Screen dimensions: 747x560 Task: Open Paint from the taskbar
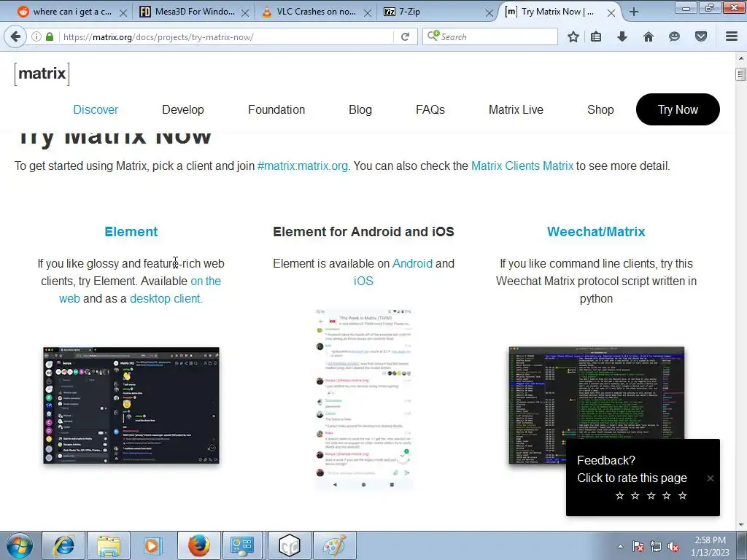[x=334, y=545]
